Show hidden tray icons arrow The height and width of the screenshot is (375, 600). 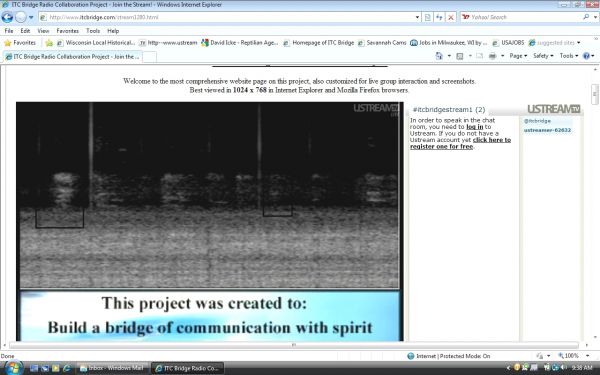509,368
